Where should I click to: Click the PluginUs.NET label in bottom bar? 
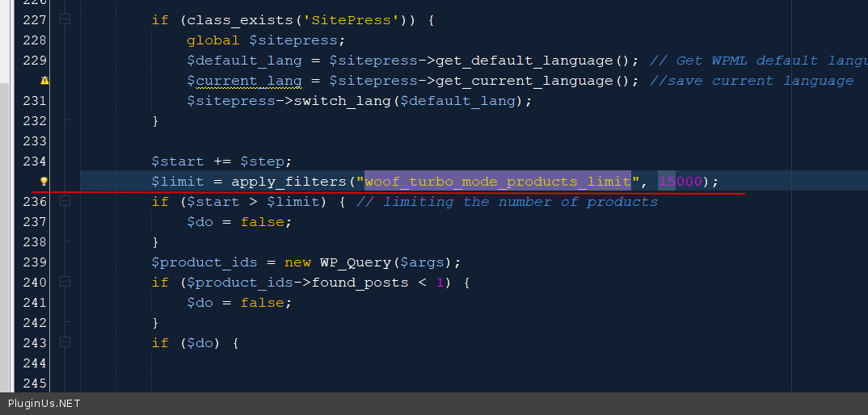(x=44, y=404)
